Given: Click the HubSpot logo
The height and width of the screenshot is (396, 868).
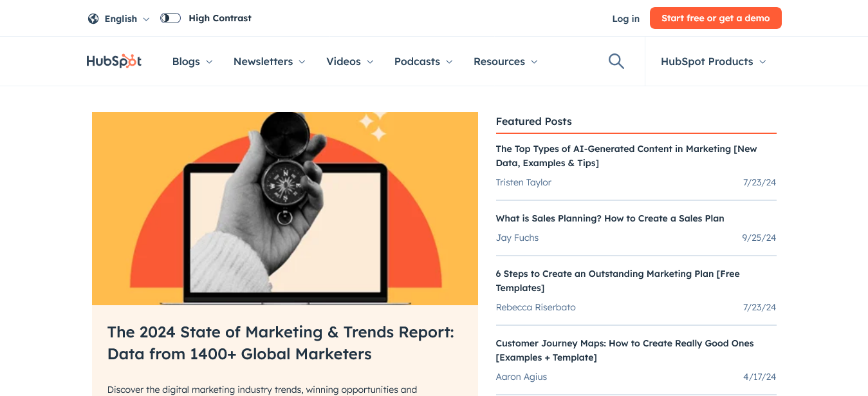Looking at the screenshot, I should pos(114,61).
